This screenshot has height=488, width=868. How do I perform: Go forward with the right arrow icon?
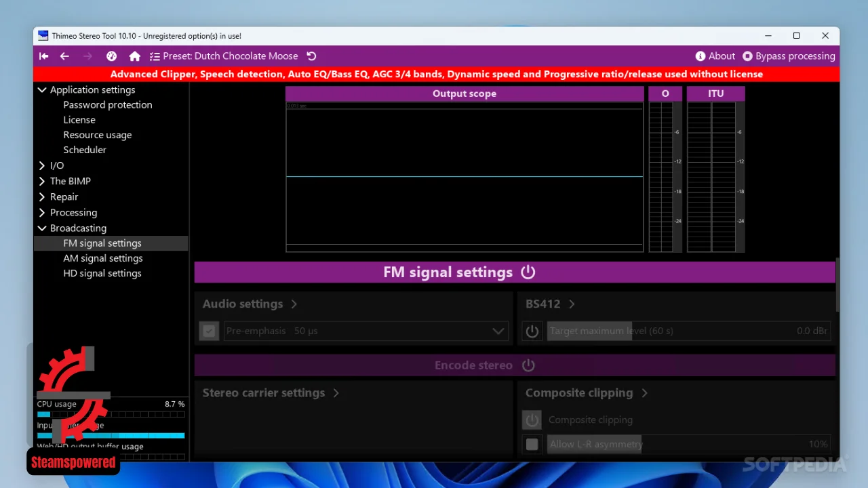coord(87,56)
